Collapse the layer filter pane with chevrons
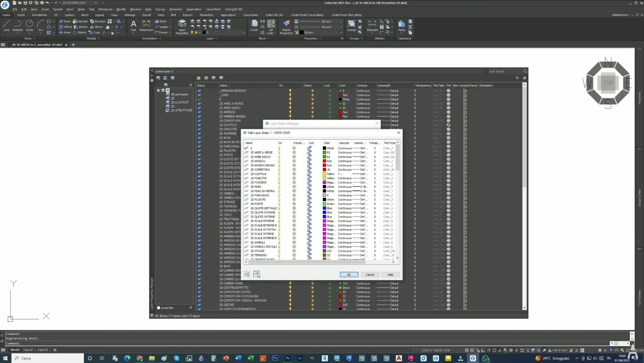The height and width of the screenshot is (363, 644). (x=191, y=85)
